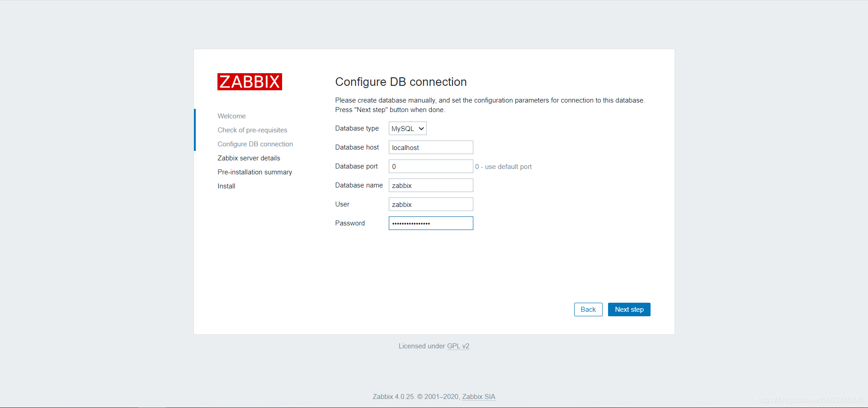Click the Configure DB connection heading
The height and width of the screenshot is (408, 868).
click(x=401, y=82)
